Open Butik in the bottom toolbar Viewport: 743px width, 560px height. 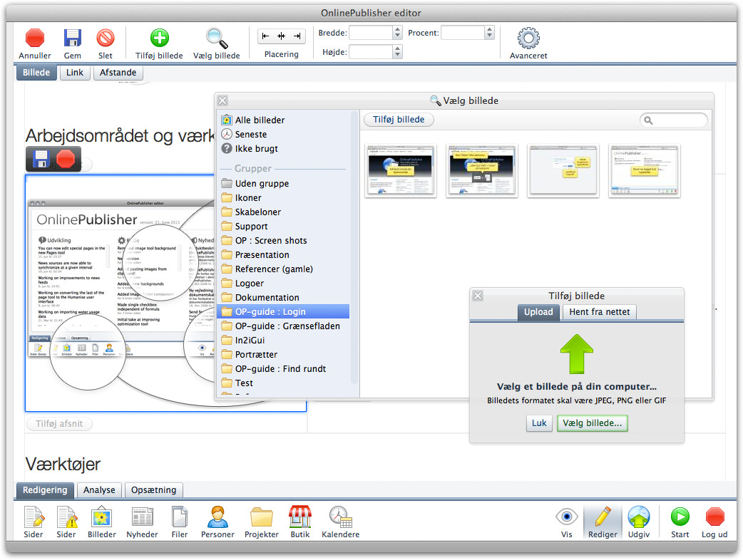pos(299,517)
